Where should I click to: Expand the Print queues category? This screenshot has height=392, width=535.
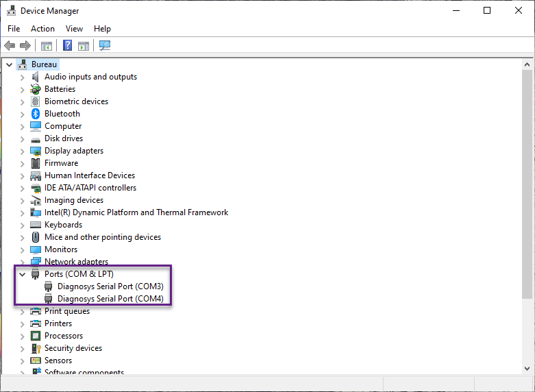click(x=22, y=311)
